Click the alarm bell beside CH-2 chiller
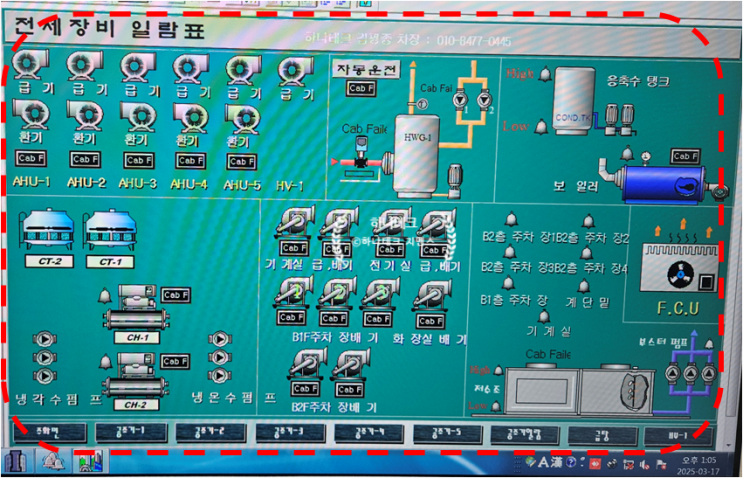This screenshot has height=478, width=743. (105, 362)
